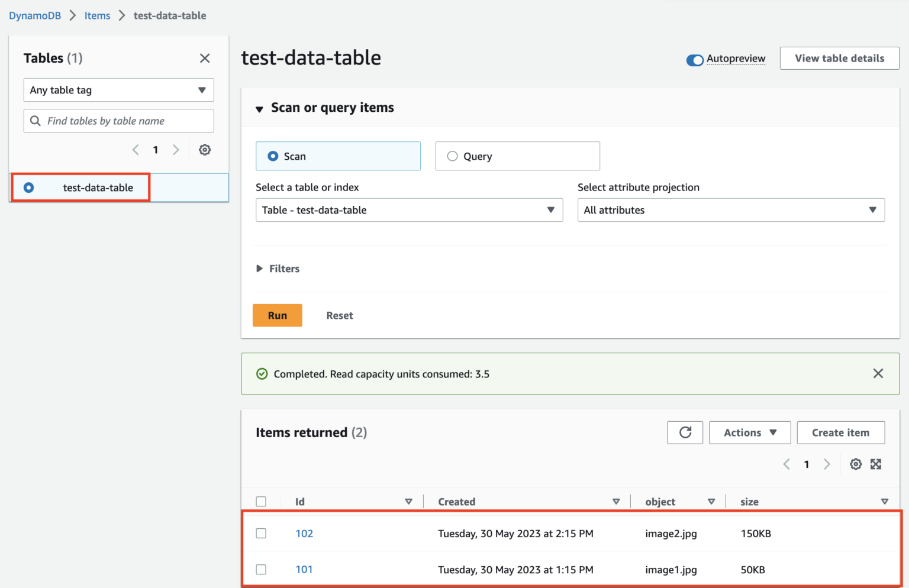
Task: Open the attribute projection dropdown
Action: coord(731,210)
